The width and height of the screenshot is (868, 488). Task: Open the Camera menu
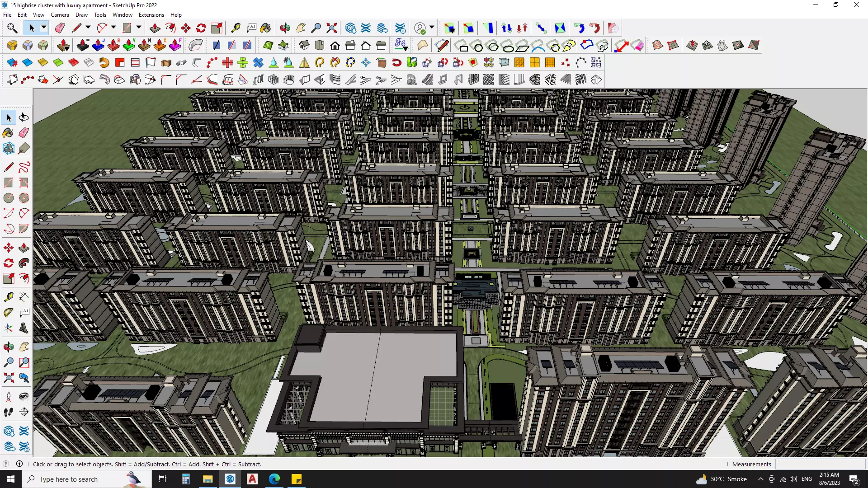[x=60, y=14]
